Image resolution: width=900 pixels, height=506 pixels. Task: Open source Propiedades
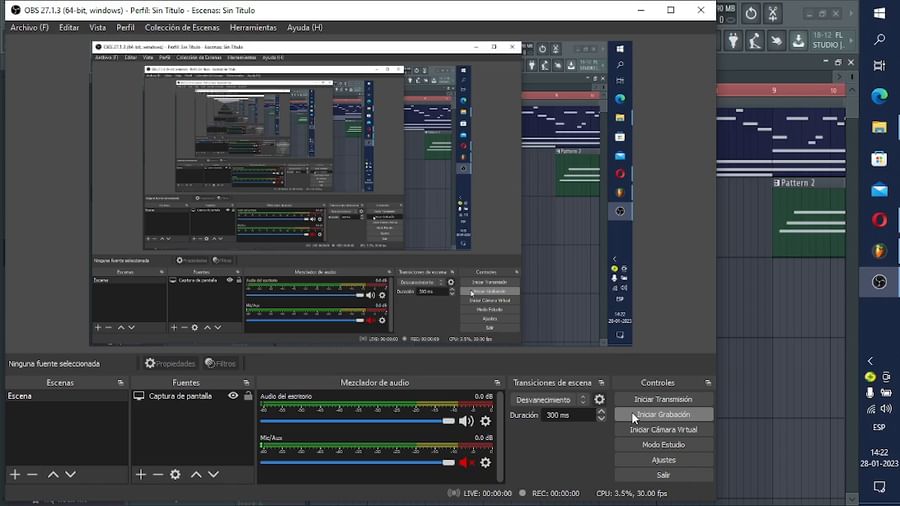170,363
